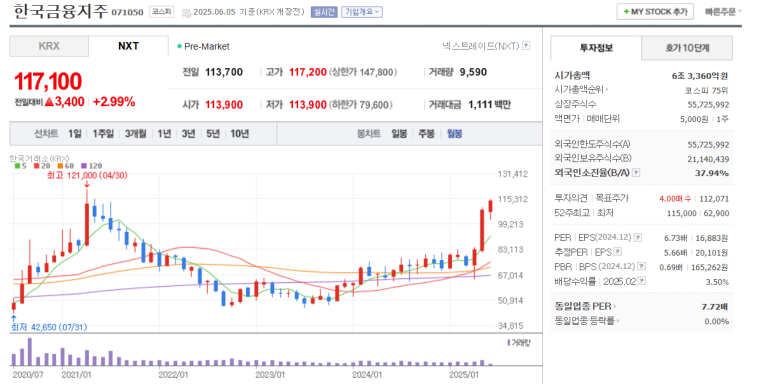
Task: Click the 코스피 market badge
Action: pyautogui.click(x=161, y=12)
